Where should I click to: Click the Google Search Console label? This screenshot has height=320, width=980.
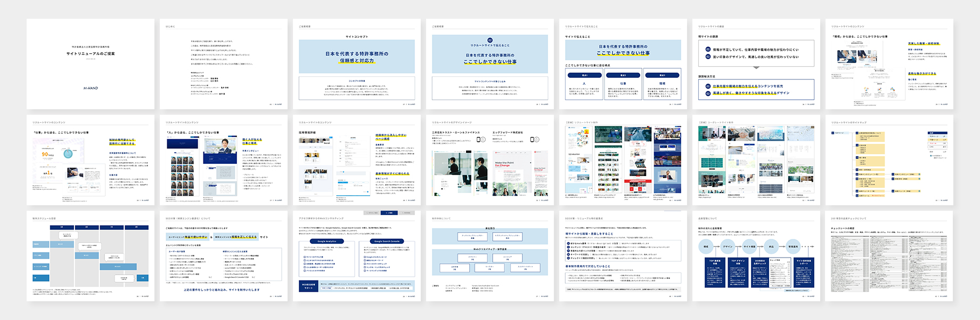tap(387, 241)
